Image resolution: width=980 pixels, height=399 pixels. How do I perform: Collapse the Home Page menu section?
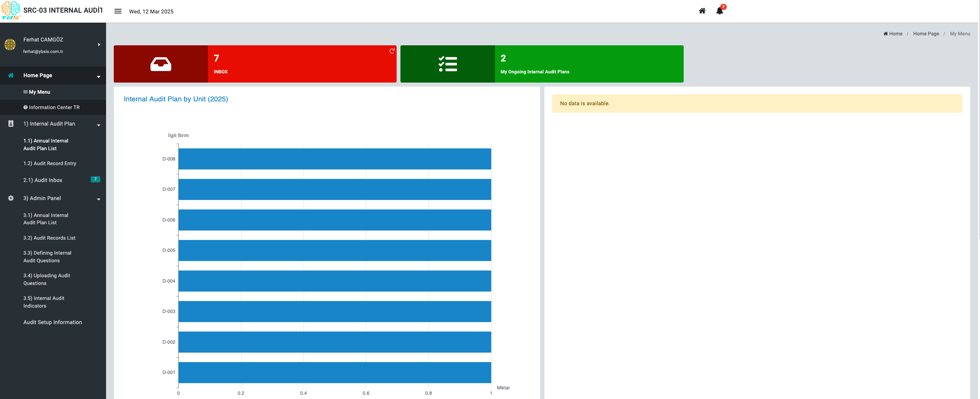coord(99,76)
